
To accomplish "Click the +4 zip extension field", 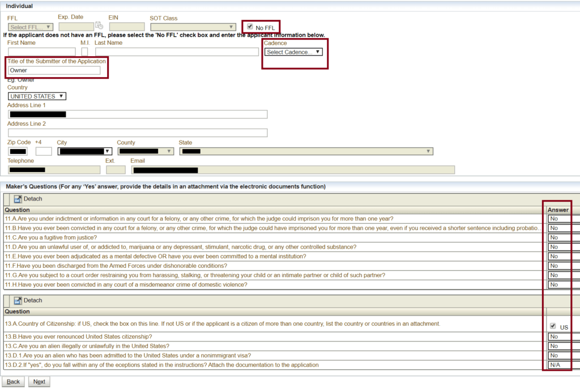I will (x=44, y=151).
